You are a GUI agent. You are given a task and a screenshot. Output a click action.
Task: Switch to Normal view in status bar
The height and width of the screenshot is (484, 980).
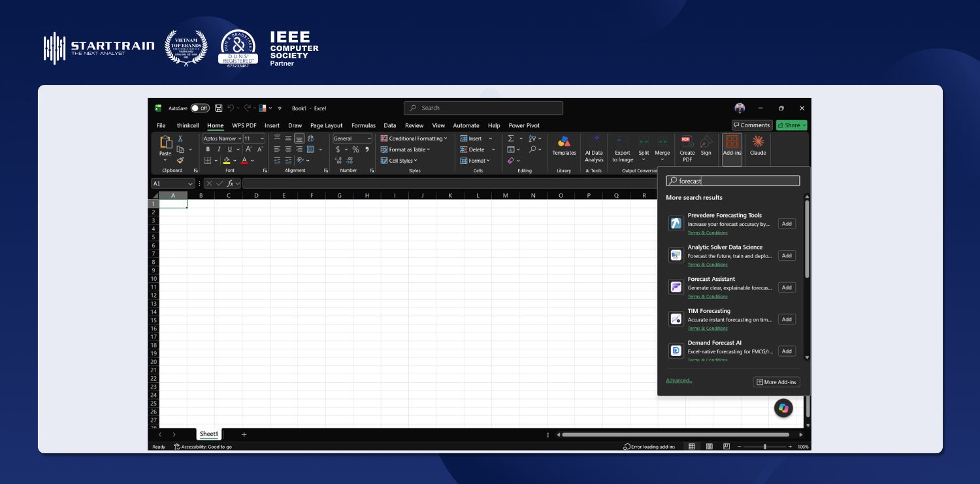point(692,447)
